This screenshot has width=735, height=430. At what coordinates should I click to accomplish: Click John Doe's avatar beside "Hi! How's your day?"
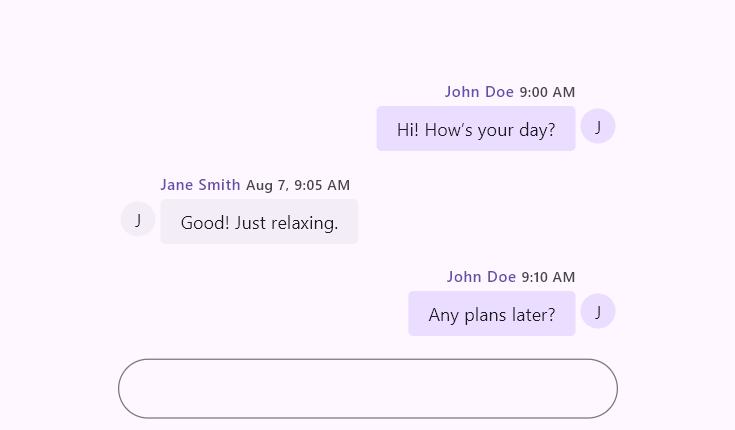[598, 126]
